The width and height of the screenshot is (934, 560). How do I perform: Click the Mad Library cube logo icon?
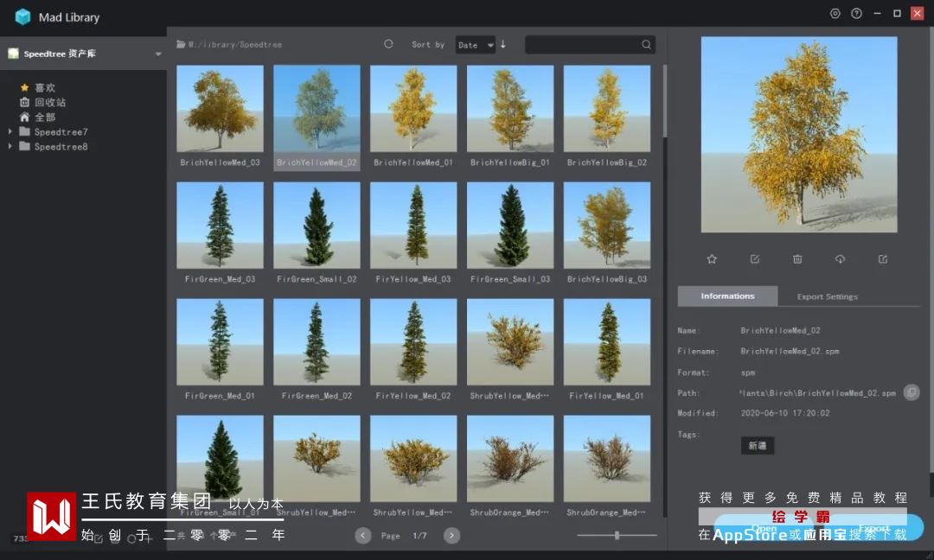22,16
